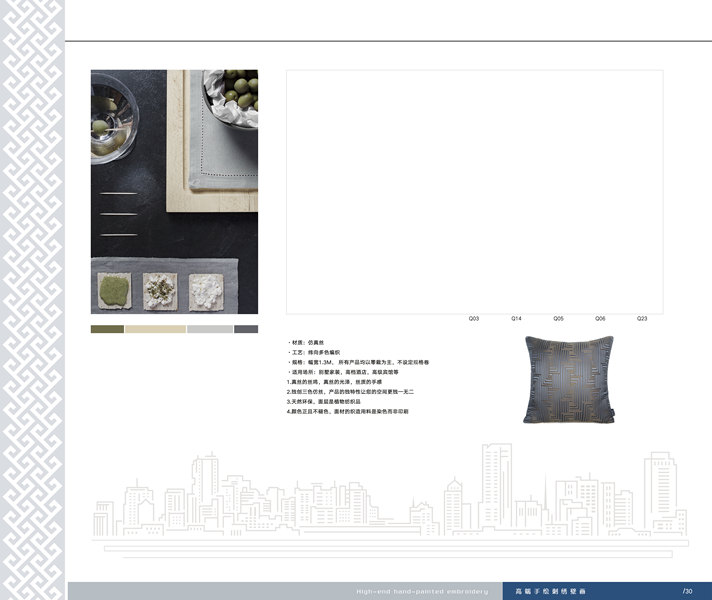Click numbered feature line 2

(x=350, y=392)
